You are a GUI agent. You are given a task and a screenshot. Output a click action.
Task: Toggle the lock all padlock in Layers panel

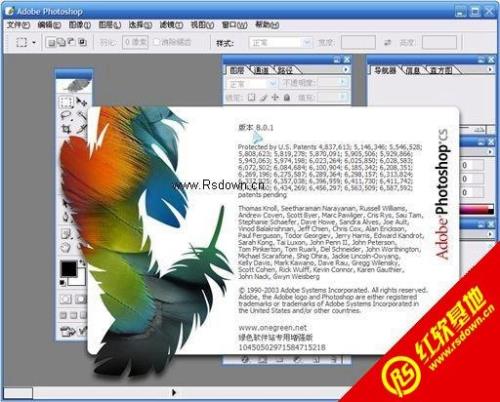pos(287,97)
